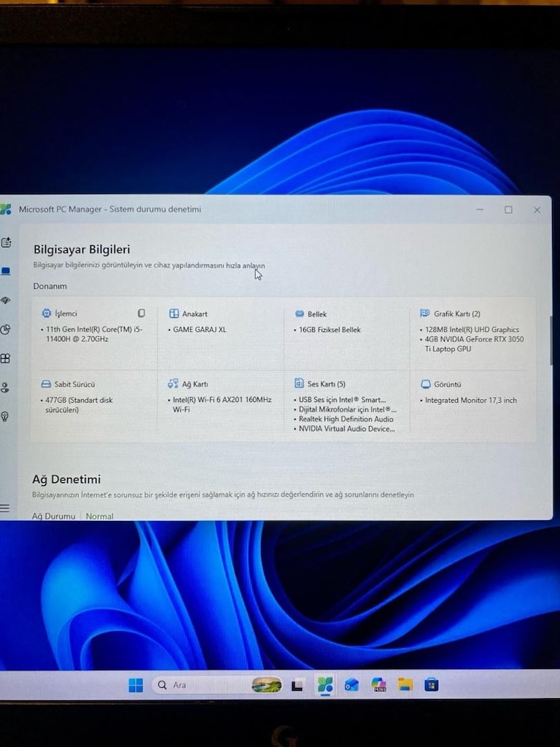Viewport: 560px width, 747px height.
Task: Click the 'Donanım' section label
Action: point(50,286)
